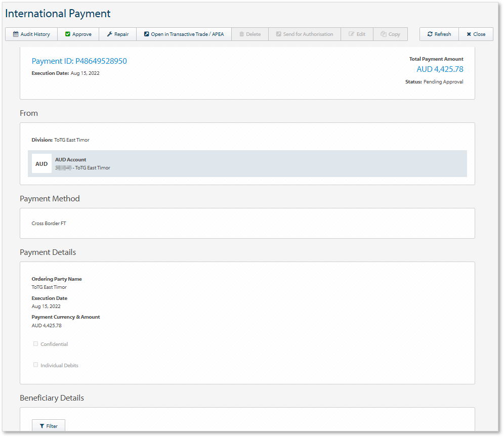Click the AUD currency badge on the account

[41, 163]
